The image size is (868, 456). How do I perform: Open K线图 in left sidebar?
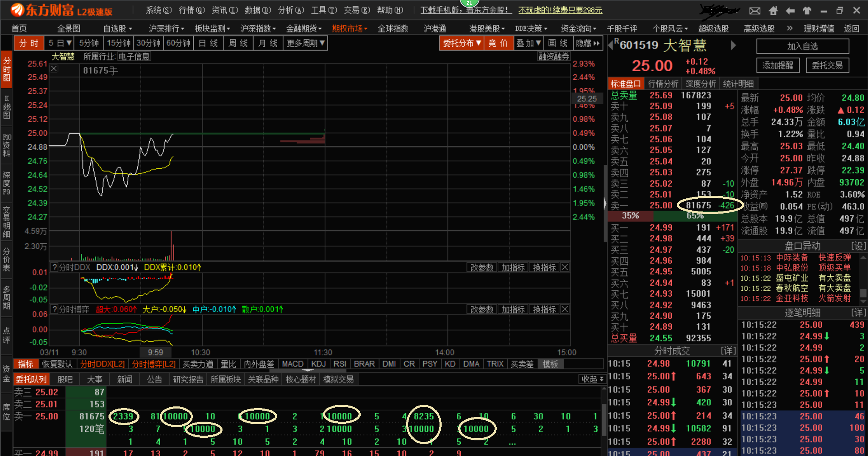pos(7,107)
